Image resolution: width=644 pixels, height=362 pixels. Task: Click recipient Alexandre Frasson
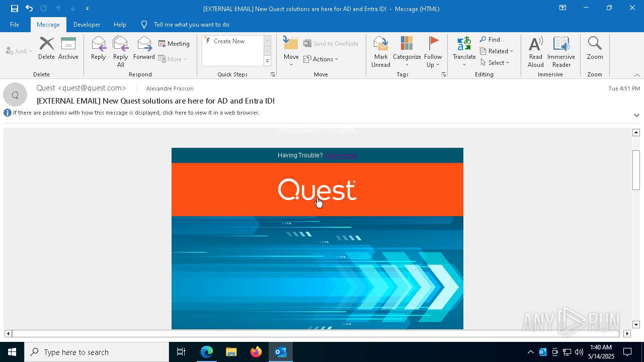pos(170,88)
